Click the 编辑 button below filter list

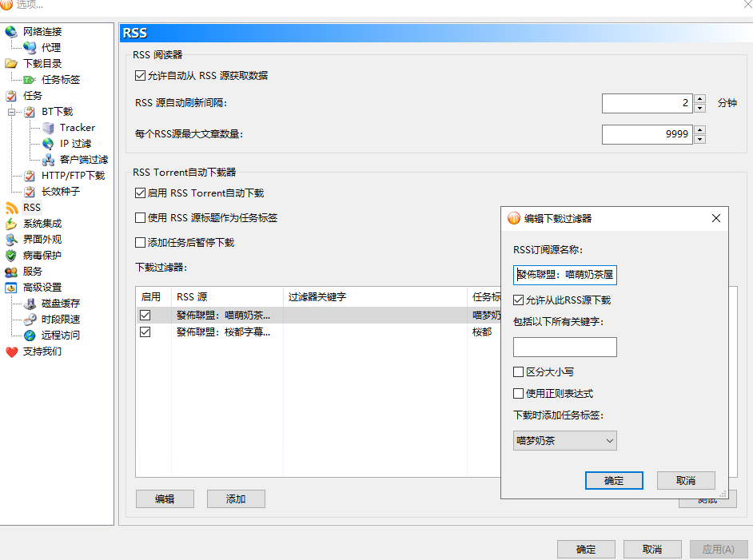coord(165,499)
